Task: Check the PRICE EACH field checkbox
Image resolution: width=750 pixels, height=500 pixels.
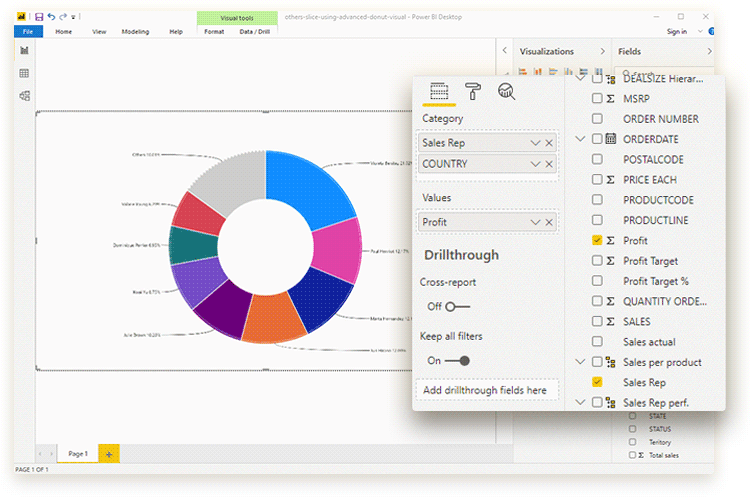Action: pos(597,179)
